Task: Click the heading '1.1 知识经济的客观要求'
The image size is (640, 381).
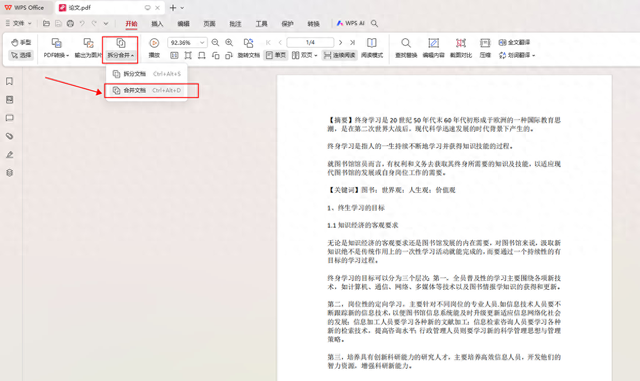Action: [362, 225]
